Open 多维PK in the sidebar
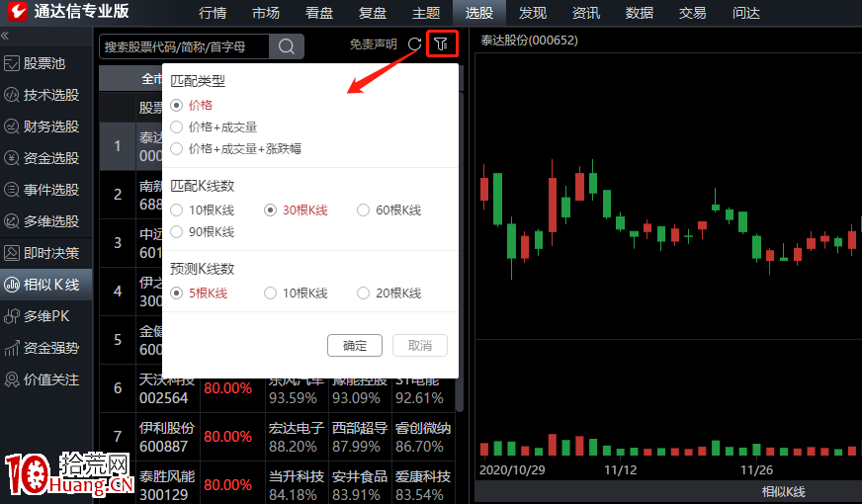 click(x=45, y=316)
